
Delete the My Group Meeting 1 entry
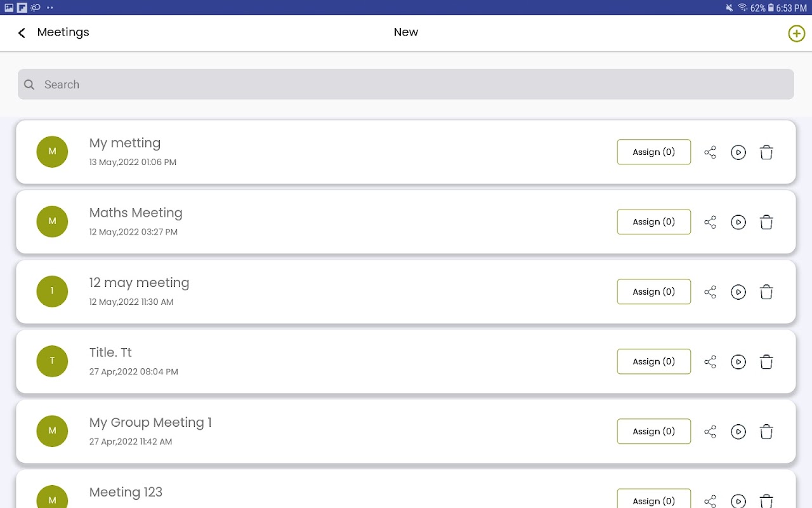coord(766,432)
